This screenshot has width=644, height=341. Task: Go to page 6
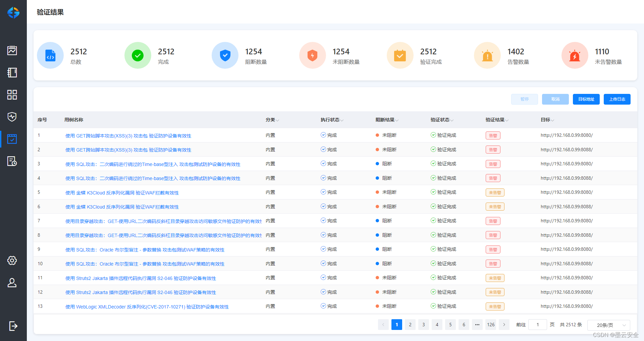tap(464, 325)
